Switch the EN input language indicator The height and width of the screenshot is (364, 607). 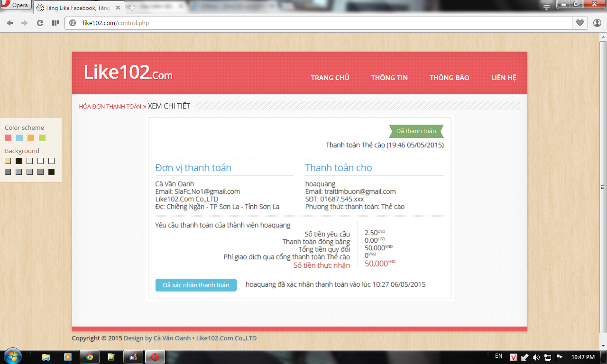[x=498, y=356]
